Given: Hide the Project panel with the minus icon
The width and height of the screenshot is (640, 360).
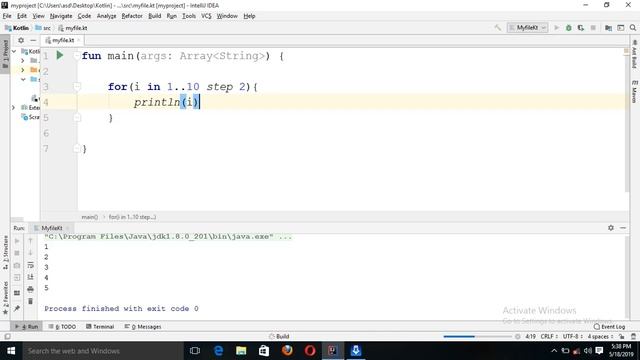Looking at the screenshot, I should click(33, 40).
